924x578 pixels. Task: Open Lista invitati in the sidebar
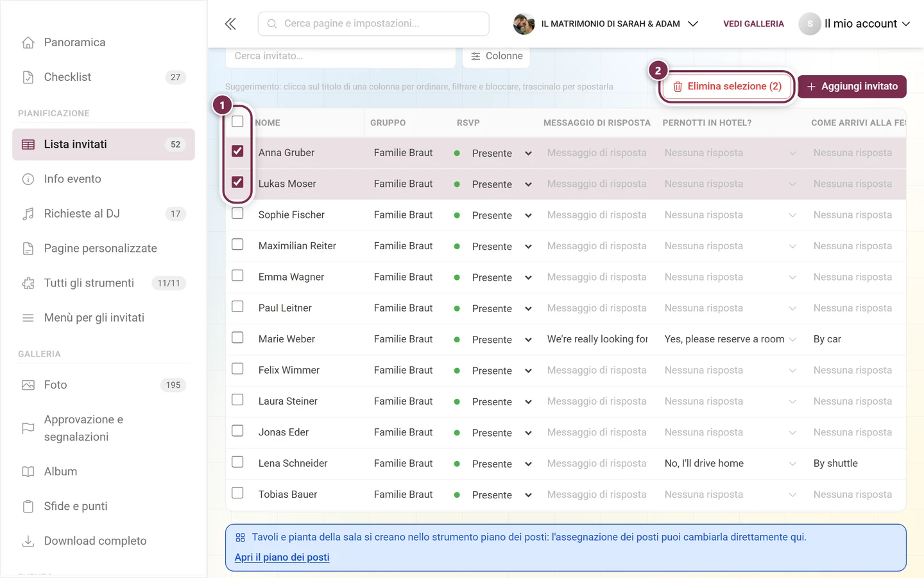click(x=103, y=144)
